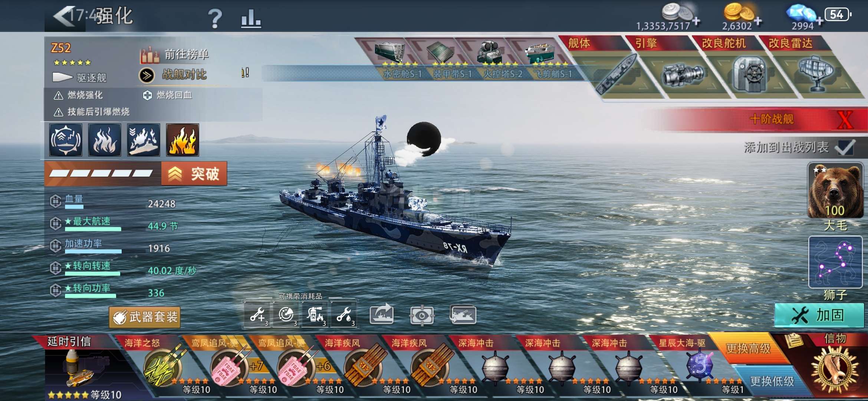Close the 十阶战舰 red banner
The height and width of the screenshot is (401, 868).
pos(845,120)
